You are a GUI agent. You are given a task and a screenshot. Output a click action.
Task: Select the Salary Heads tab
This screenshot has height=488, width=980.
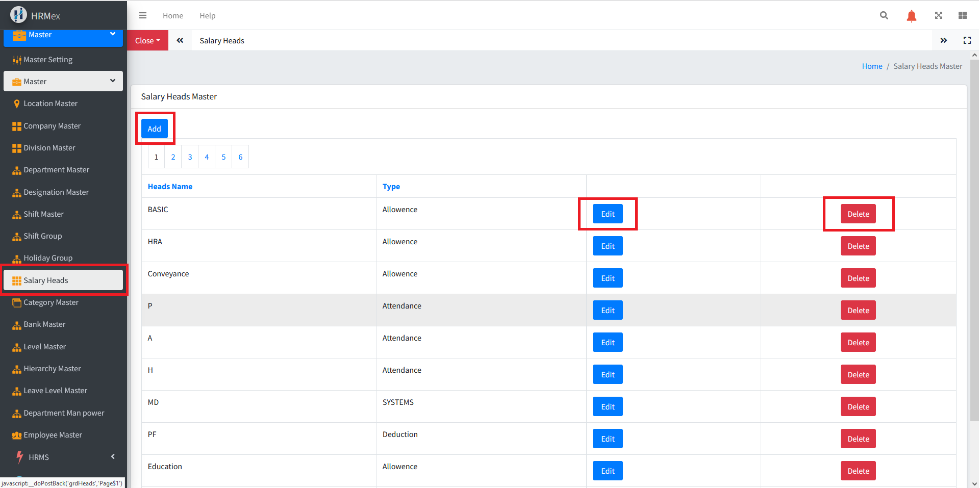click(x=221, y=41)
